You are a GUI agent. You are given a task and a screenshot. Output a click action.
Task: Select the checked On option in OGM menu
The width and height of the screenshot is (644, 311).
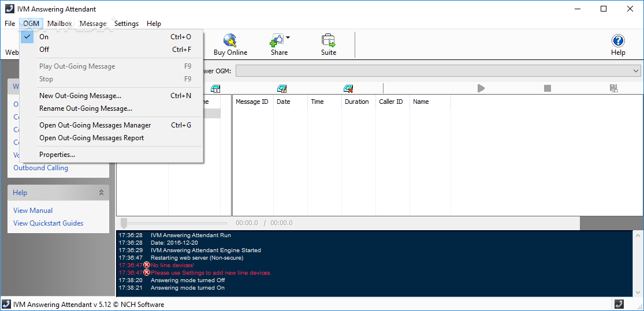click(111, 37)
